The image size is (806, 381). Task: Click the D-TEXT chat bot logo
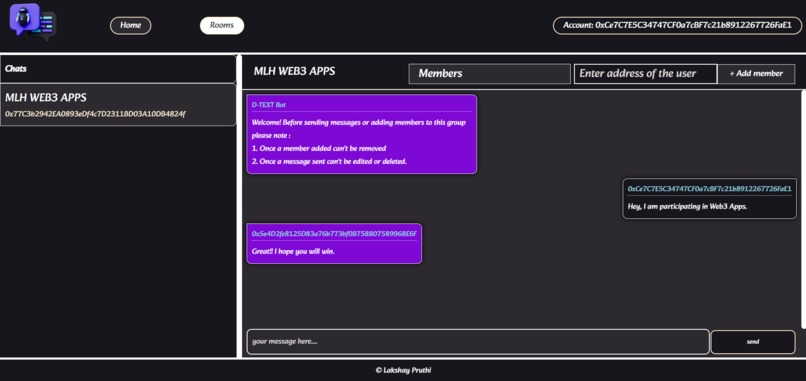33,22
